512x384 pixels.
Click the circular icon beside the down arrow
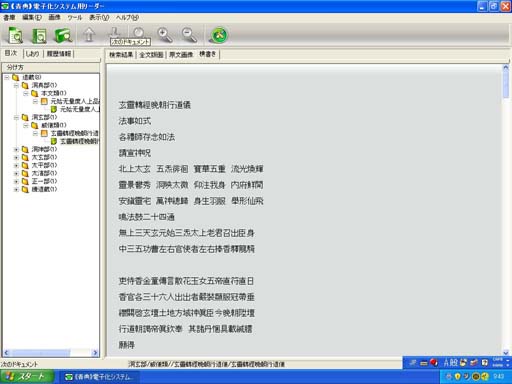138,32
